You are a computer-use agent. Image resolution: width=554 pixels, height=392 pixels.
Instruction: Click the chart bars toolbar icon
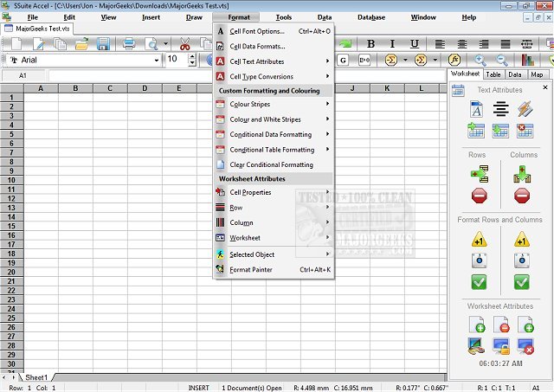click(527, 60)
